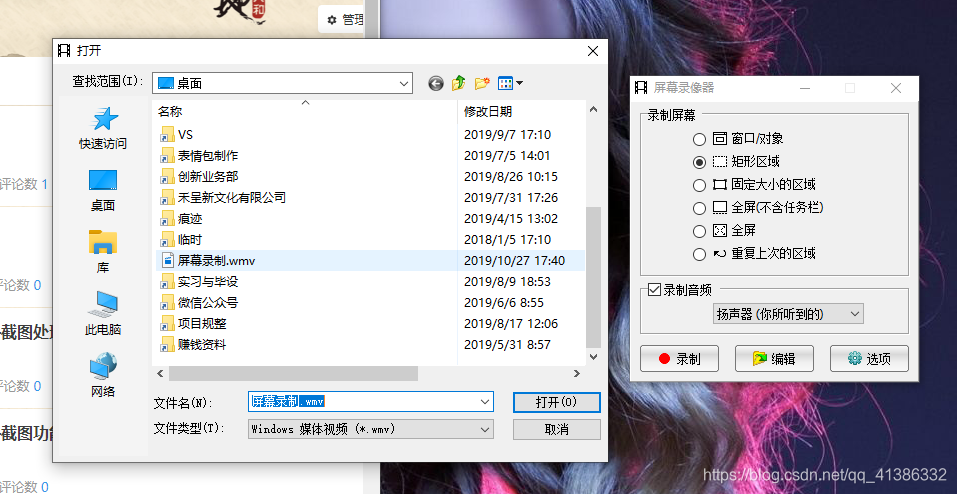Click the 表情包制作 folder icon

pos(167,156)
